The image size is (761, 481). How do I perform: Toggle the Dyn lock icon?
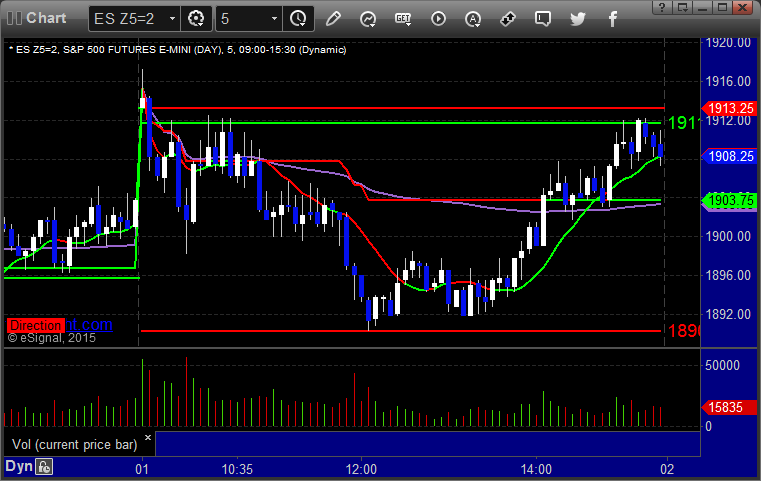pos(44,467)
